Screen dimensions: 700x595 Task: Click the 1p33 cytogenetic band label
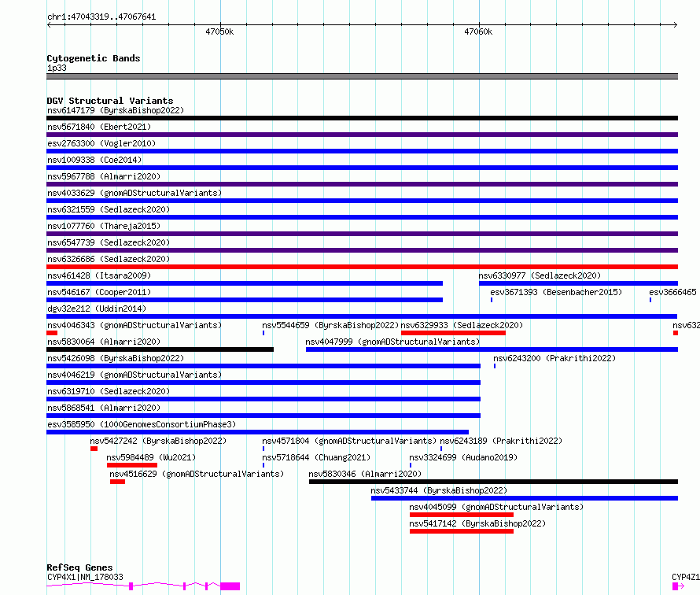57,68
